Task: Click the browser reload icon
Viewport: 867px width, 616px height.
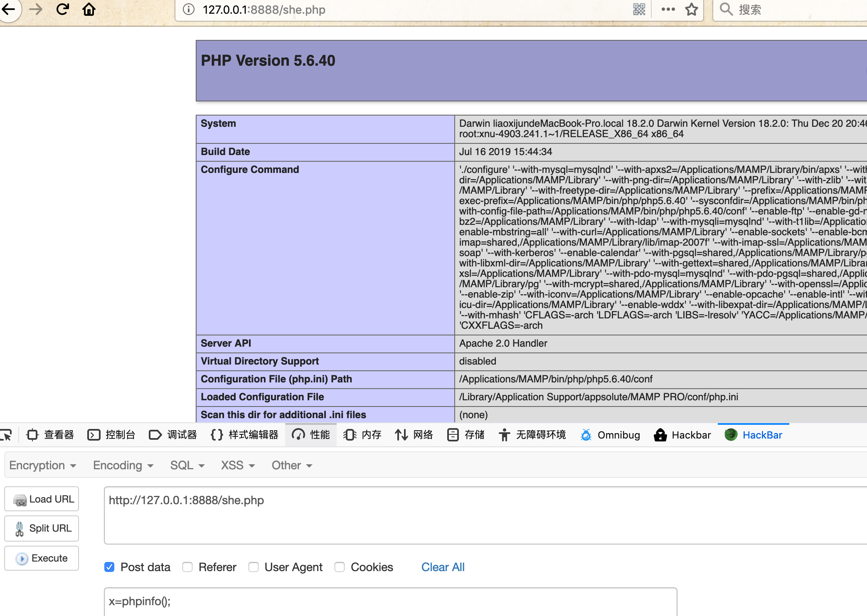Action: click(63, 9)
